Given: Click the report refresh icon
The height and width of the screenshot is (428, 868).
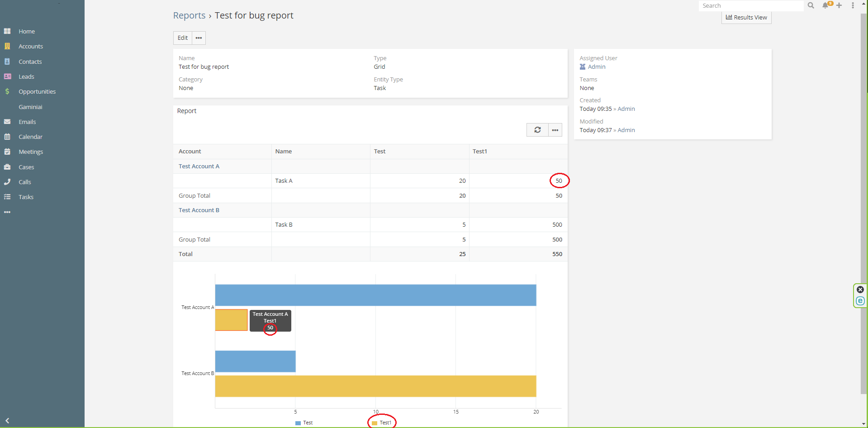Looking at the screenshot, I should pyautogui.click(x=537, y=130).
